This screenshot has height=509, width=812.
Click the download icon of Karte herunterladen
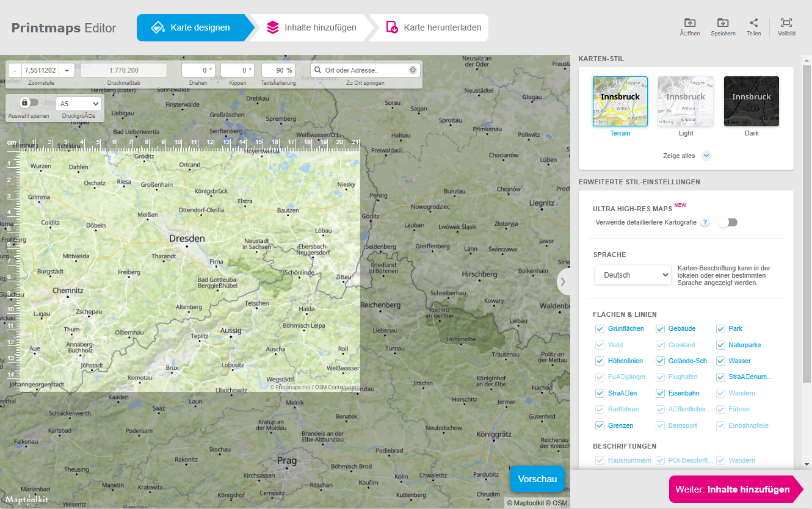pos(393,27)
